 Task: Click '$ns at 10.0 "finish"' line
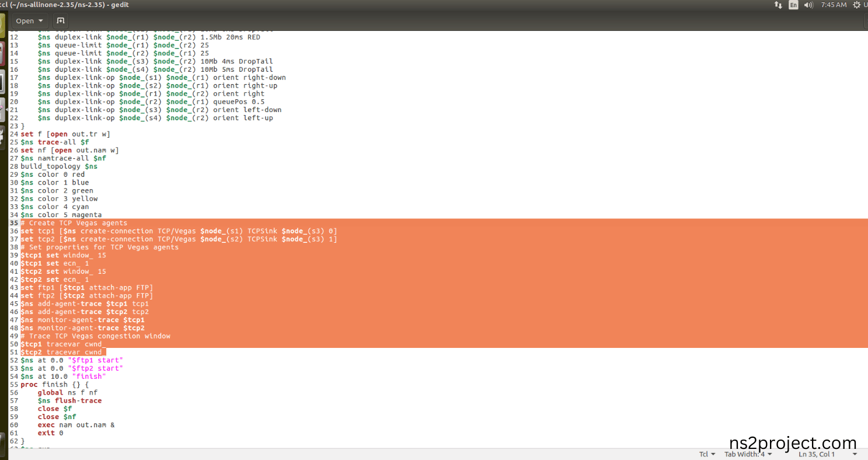pyautogui.click(x=63, y=377)
